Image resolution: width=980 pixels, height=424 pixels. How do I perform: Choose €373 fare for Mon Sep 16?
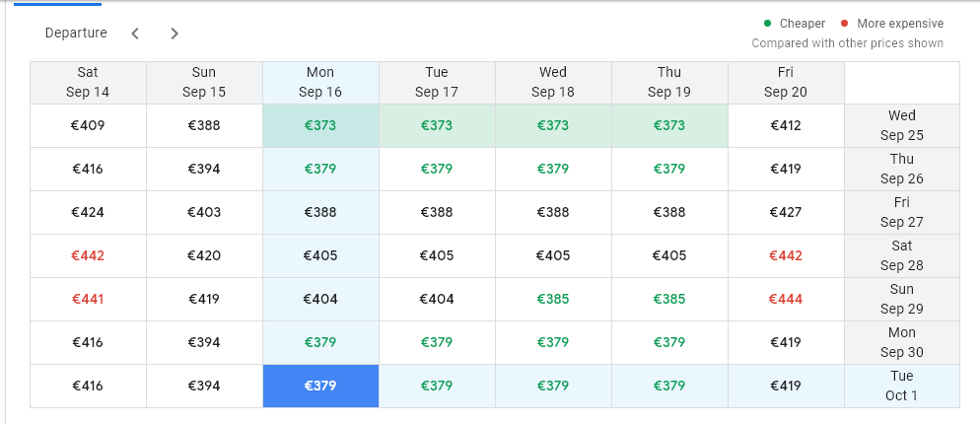pyautogui.click(x=320, y=125)
